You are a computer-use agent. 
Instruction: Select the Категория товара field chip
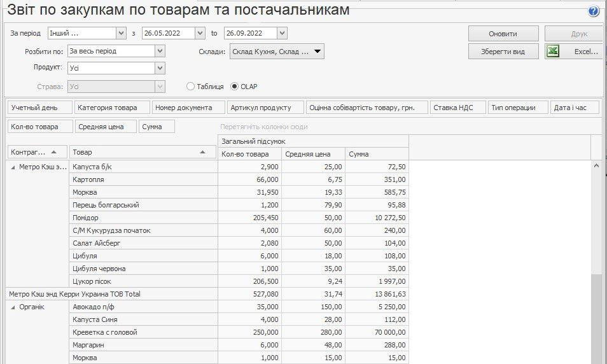(112, 108)
